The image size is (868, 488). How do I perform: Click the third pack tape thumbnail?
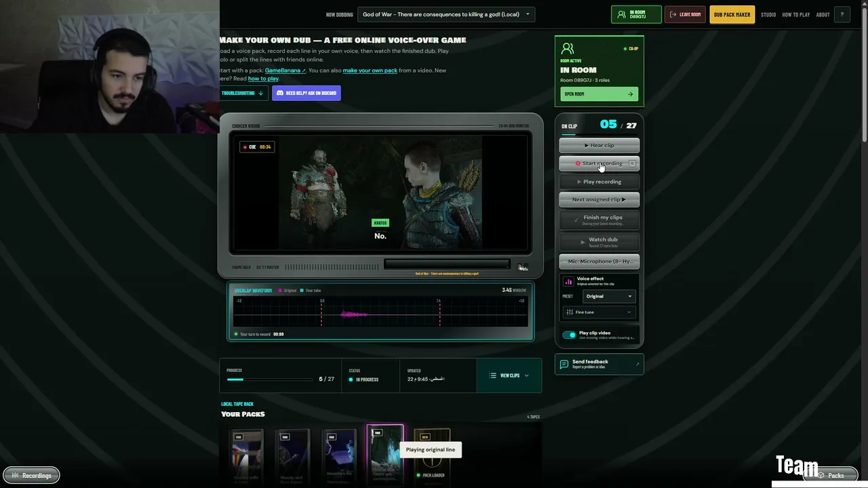(x=339, y=457)
